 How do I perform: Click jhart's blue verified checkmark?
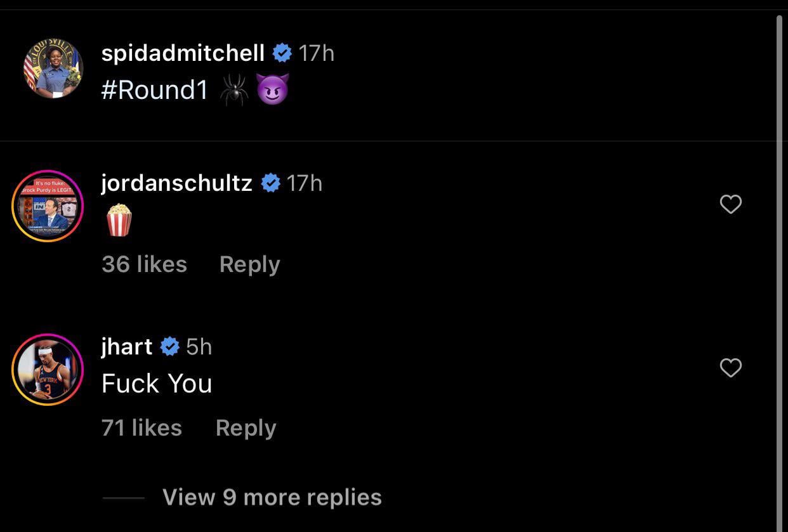tap(169, 347)
